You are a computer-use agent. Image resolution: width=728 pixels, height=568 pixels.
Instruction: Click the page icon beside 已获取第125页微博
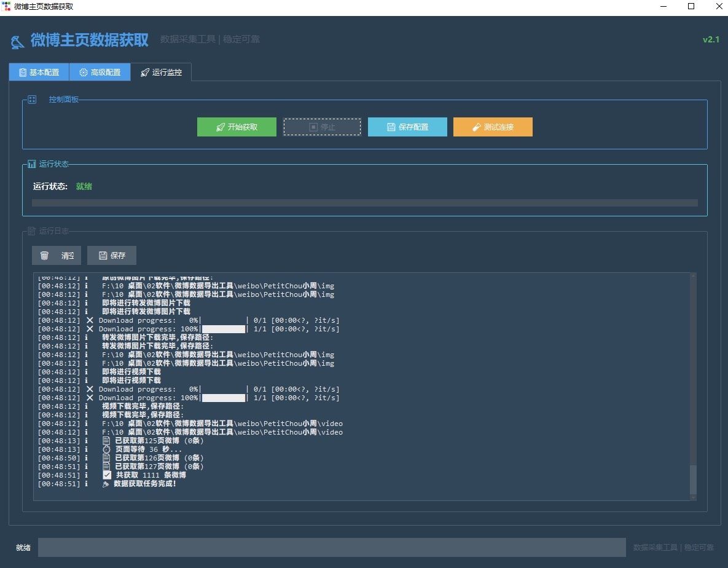106,441
